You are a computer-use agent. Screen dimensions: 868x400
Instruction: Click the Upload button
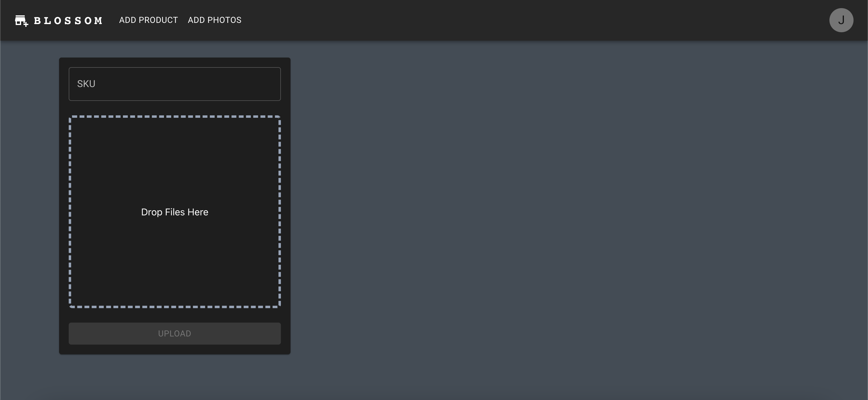coord(175,333)
